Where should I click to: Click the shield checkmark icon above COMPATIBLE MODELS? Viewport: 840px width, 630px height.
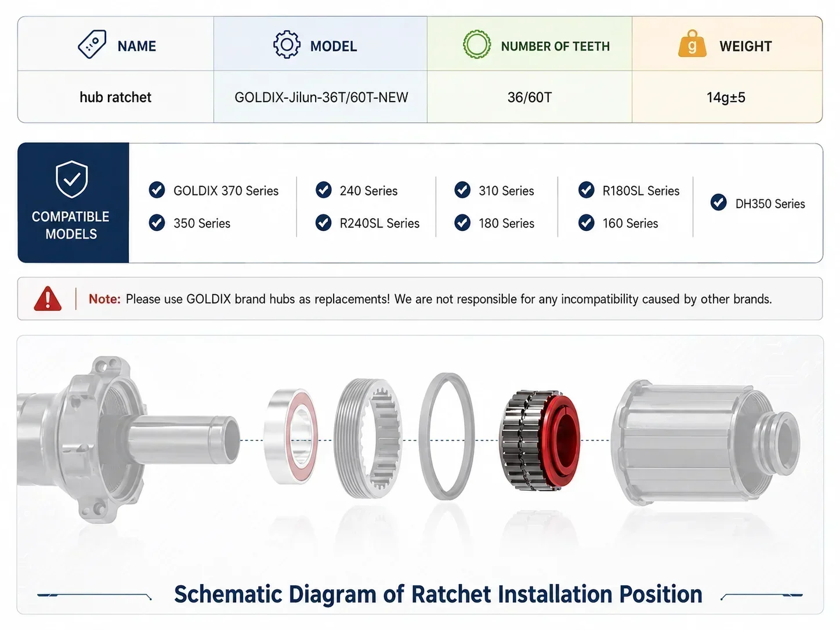click(72, 179)
